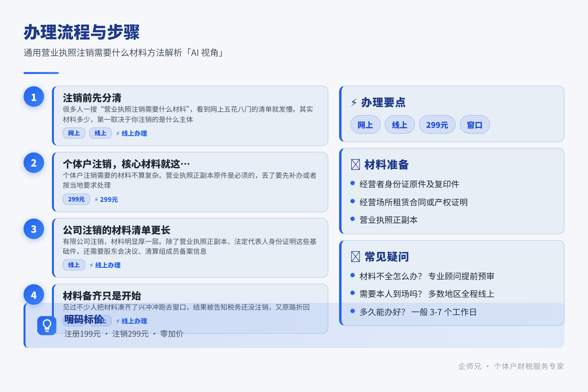This screenshot has width=588, height=392.
Task: Open the 线上办理 link in 注销前先分清 card
Action: coord(132,133)
